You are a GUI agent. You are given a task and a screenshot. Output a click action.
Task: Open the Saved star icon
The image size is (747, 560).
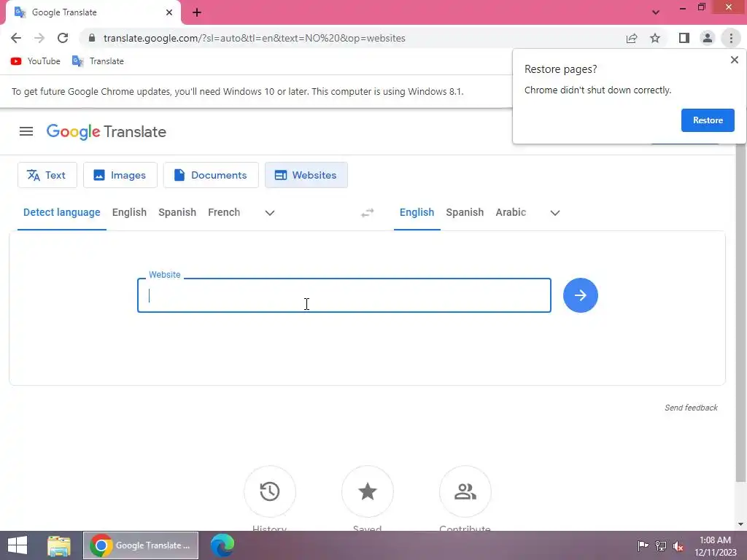[368, 491]
